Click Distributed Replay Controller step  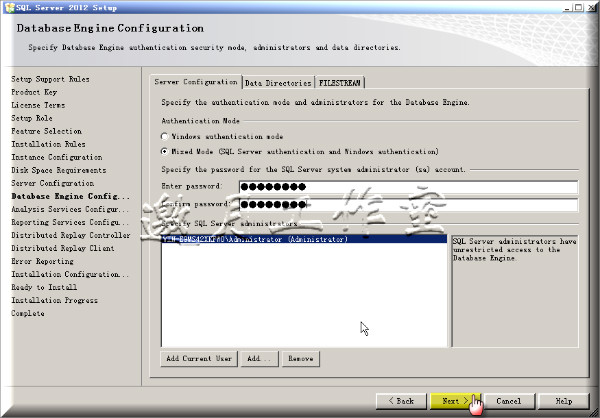pyautogui.click(x=71, y=235)
